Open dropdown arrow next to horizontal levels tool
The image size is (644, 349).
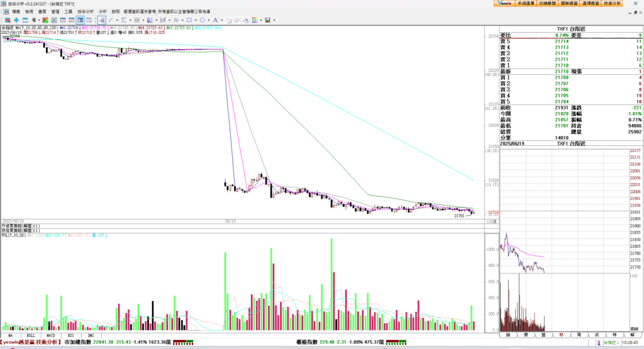click(x=130, y=20)
